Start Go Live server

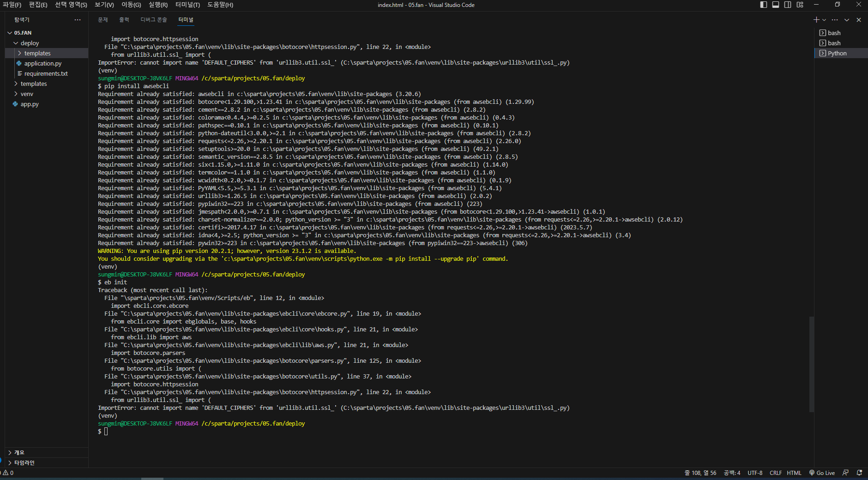point(822,473)
